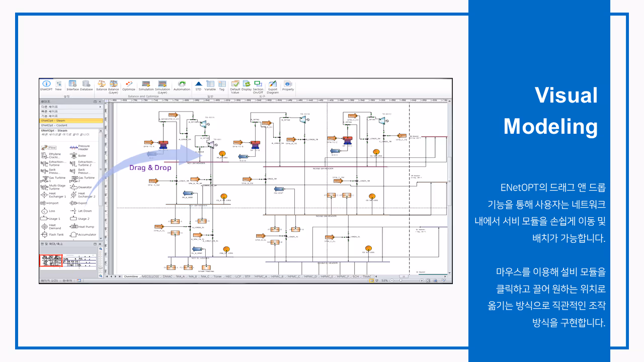This screenshot has height=362, width=644.
Task: Zoom out using pan-zoom panel magnifier
Action: point(100,276)
